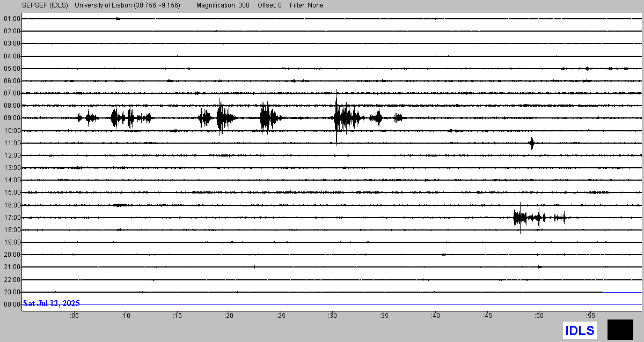
Task: Click the :15 minute axis label
Action: (x=177, y=316)
